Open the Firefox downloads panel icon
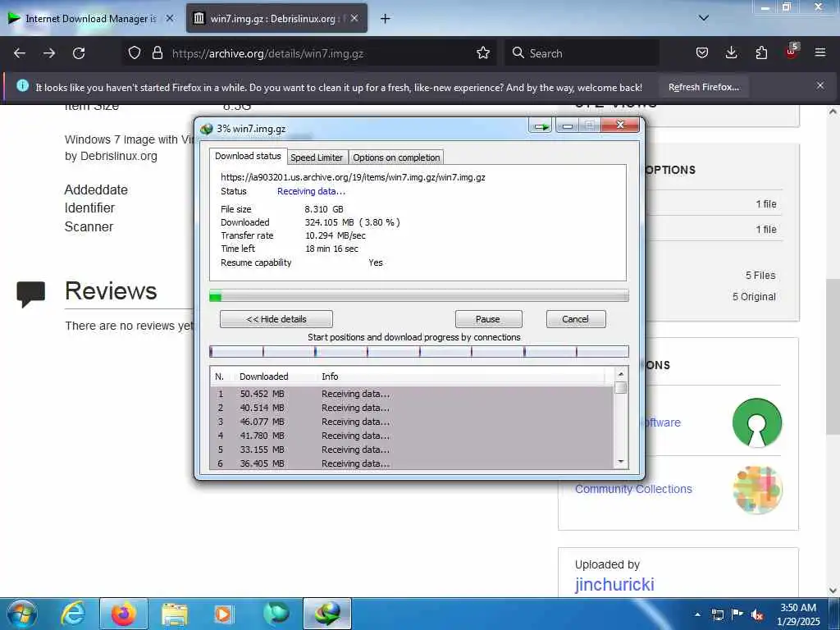 [x=731, y=53]
